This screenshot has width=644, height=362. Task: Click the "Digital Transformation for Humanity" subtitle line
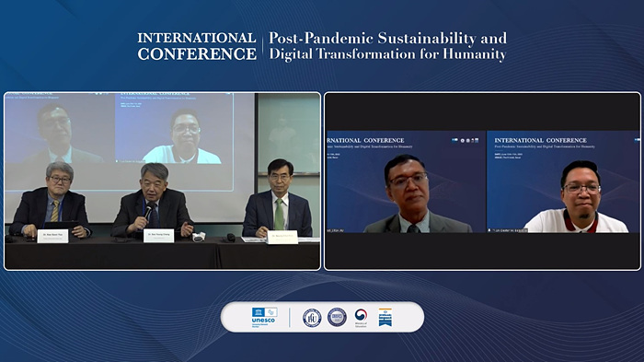click(387, 54)
